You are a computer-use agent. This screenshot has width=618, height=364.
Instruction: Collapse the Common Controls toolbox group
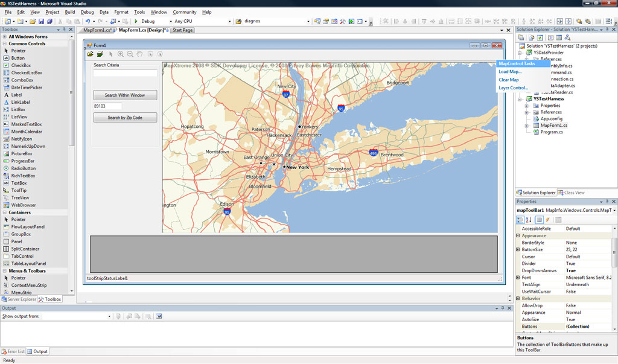[x=5, y=44]
